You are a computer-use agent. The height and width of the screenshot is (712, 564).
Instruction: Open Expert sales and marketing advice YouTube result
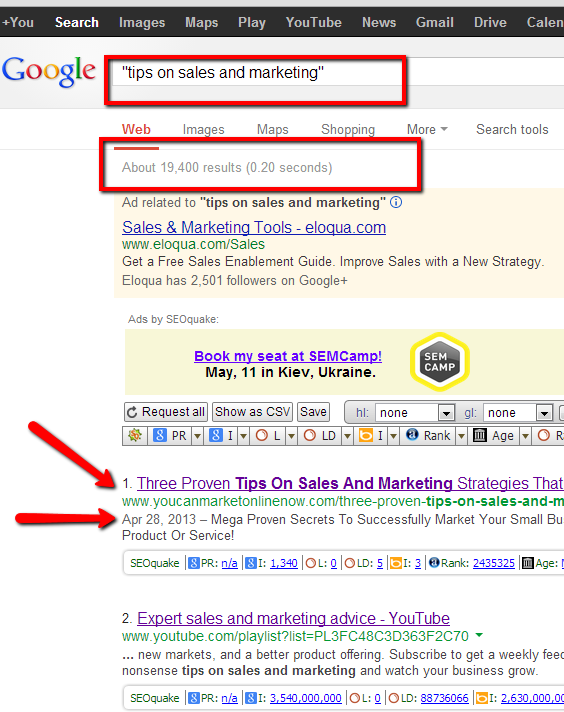[293, 618]
